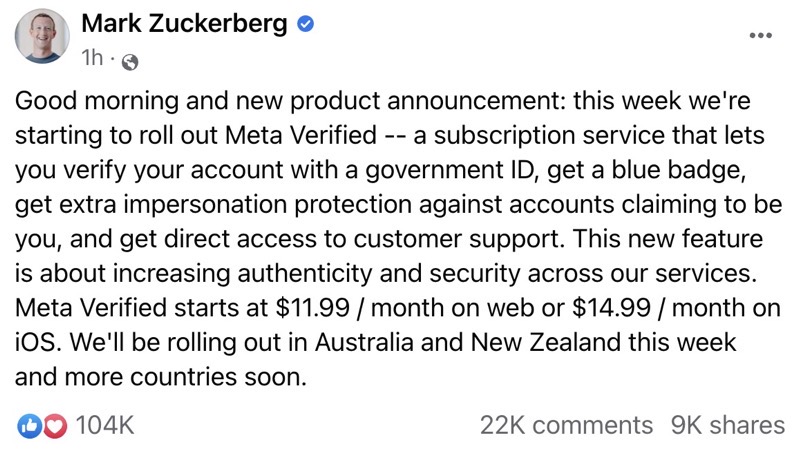
Task: Open the post via 1h timestamp
Action: point(93,60)
